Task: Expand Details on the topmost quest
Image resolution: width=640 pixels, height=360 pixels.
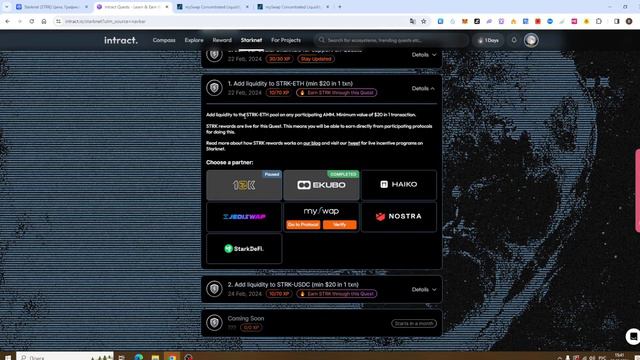Action: [x=424, y=55]
